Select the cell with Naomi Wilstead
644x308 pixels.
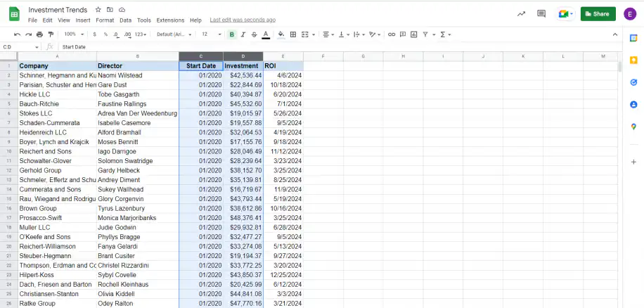[x=138, y=75]
